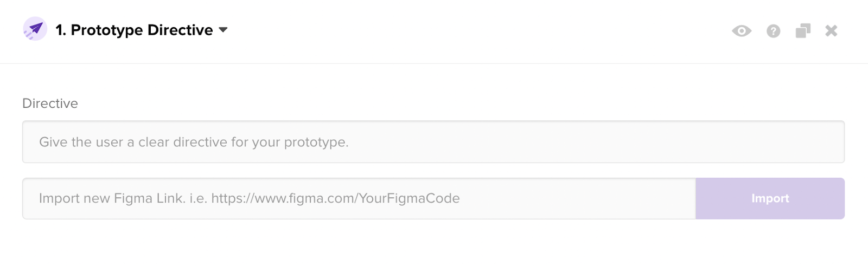
Task: Toggle visibility using the eye icon
Action: pyautogui.click(x=742, y=31)
